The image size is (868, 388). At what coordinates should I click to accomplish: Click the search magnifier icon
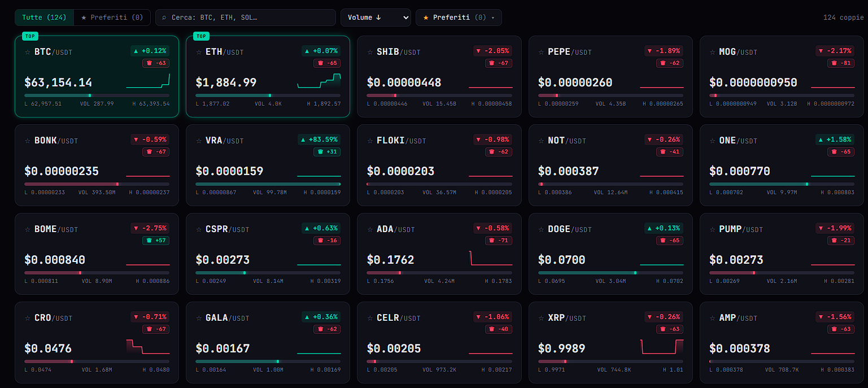[164, 18]
